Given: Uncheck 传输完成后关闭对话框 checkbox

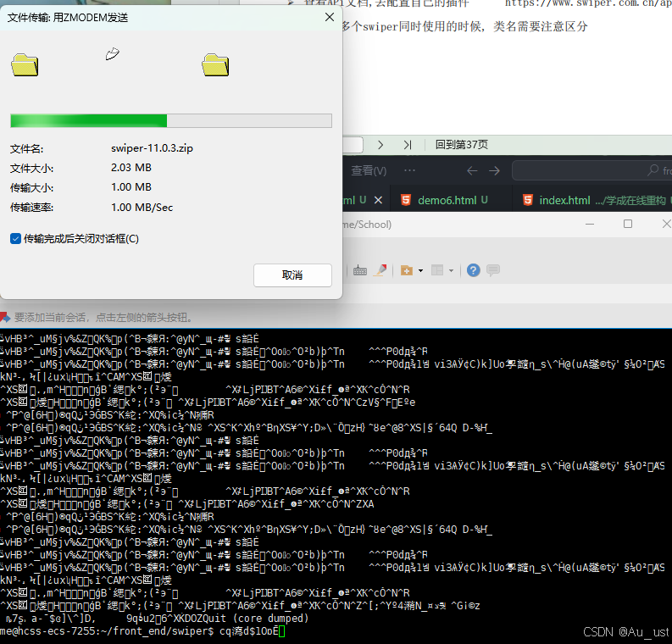Looking at the screenshot, I should (x=15, y=239).
